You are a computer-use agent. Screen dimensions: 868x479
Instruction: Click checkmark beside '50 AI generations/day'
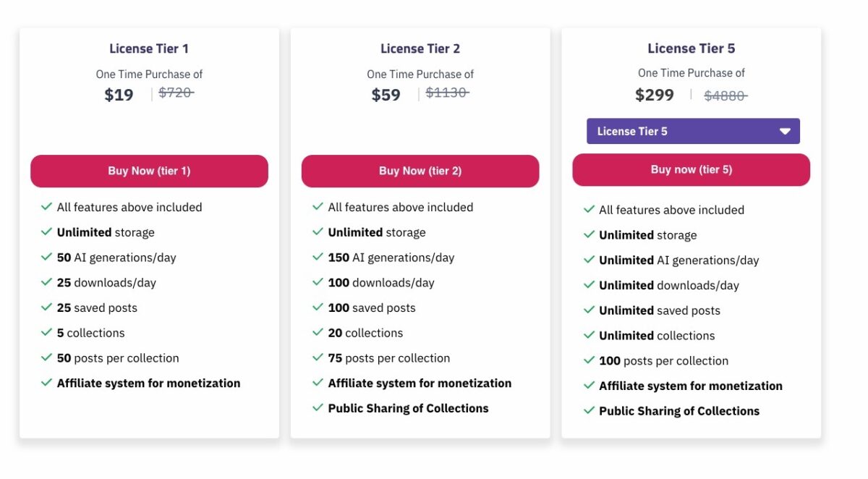[x=47, y=257]
